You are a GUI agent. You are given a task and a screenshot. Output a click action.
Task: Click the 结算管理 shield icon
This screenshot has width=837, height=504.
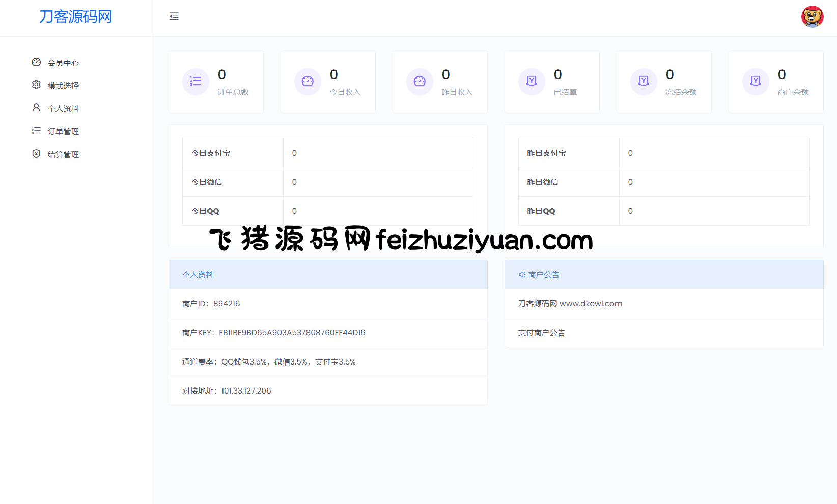[x=36, y=154]
